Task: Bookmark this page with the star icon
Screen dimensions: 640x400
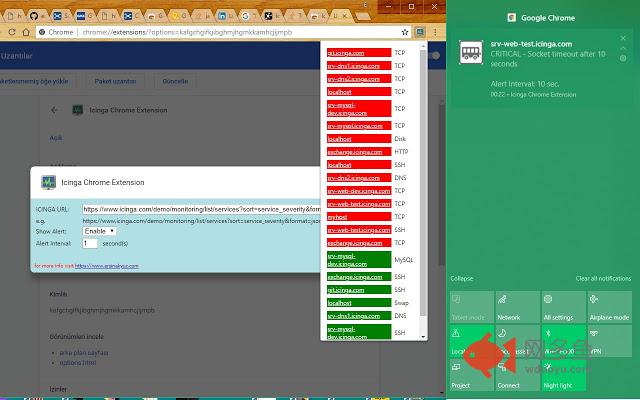Action: pyautogui.click(x=407, y=32)
